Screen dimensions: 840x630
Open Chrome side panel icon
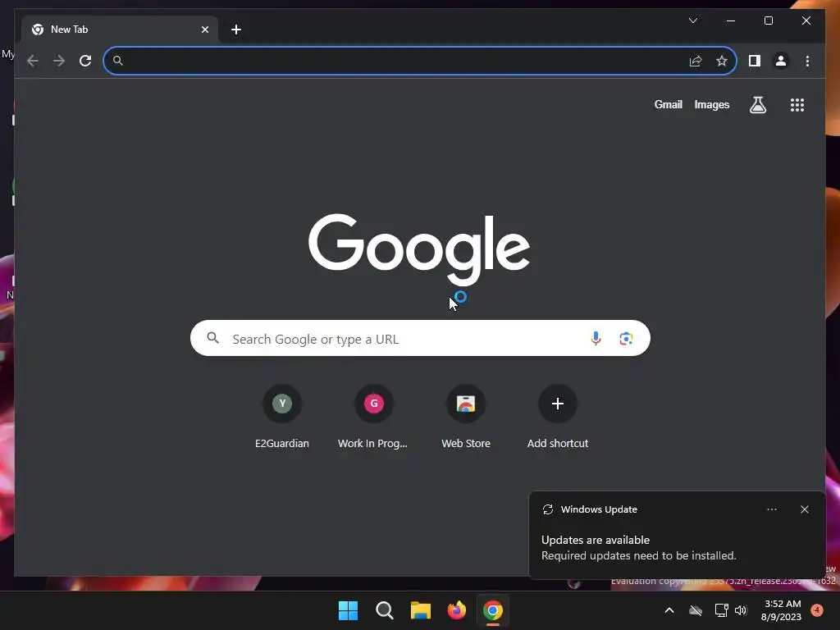click(755, 61)
